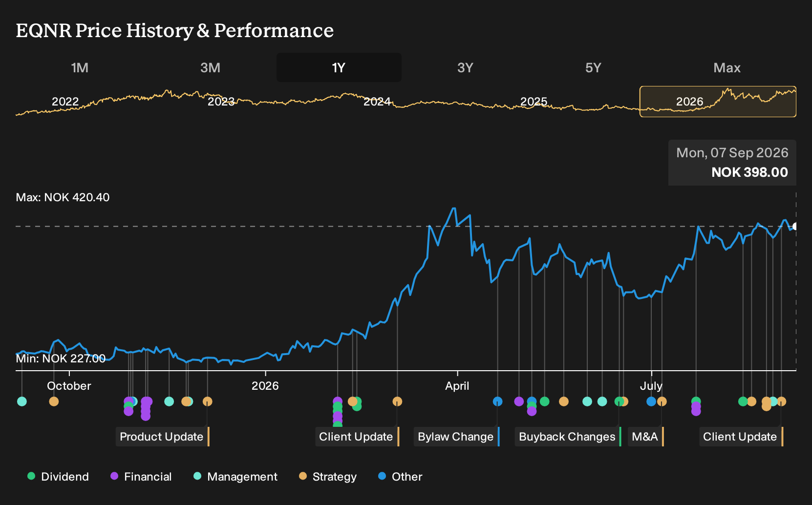Open the Client Update label near 2026
This screenshot has height=505, width=812.
point(357,437)
